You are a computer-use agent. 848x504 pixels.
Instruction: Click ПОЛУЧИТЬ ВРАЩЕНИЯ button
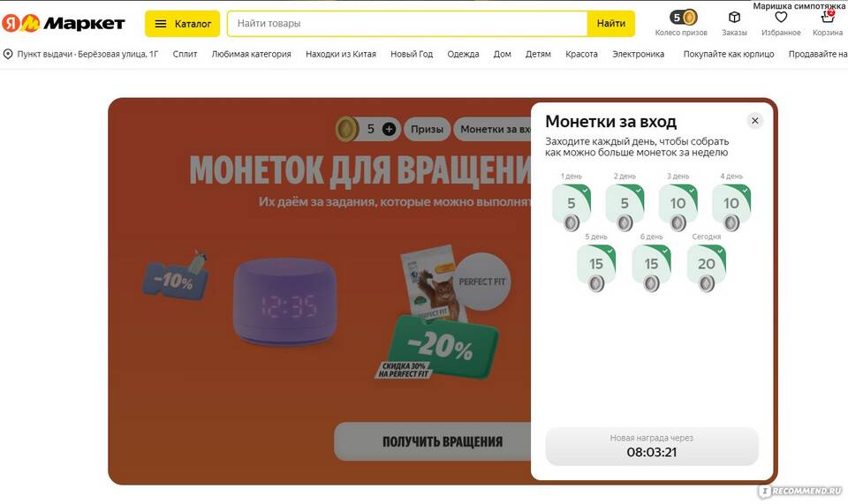point(443,442)
